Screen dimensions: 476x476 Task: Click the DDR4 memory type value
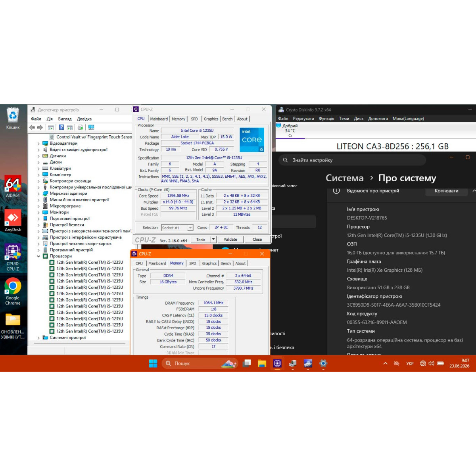pyautogui.click(x=168, y=276)
